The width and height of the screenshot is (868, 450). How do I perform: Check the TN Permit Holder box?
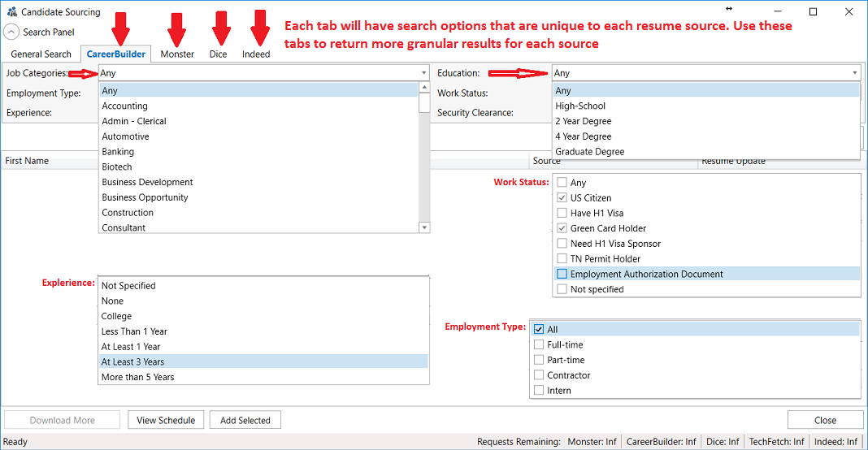pyautogui.click(x=562, y=258)
